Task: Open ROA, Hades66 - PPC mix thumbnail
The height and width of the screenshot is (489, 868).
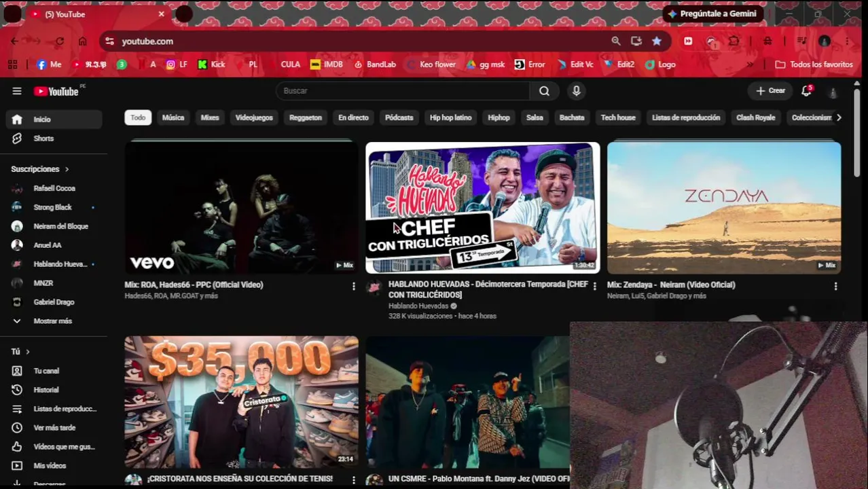Action: click(241, 207)
